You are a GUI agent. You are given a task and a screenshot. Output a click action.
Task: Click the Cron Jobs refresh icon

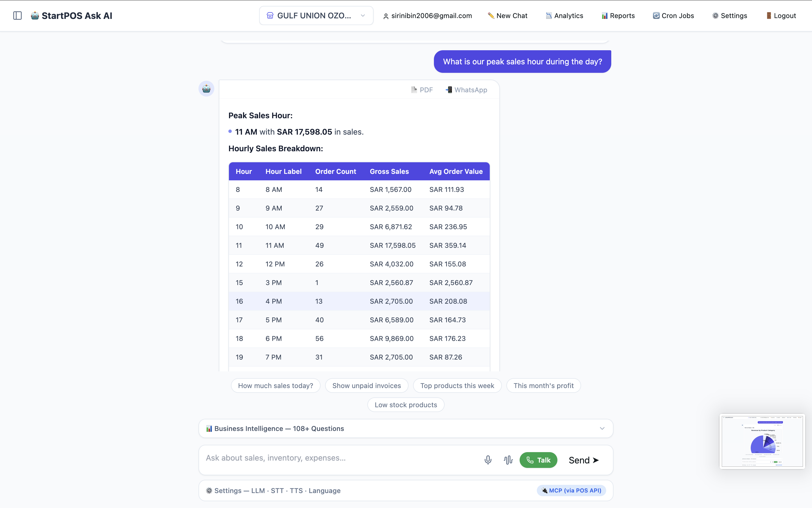click(x=656, y=16)
